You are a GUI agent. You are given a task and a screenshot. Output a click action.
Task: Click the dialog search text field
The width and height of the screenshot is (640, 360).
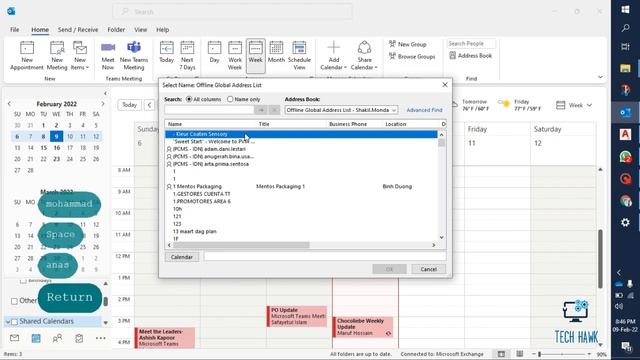[x=209, y=110]
